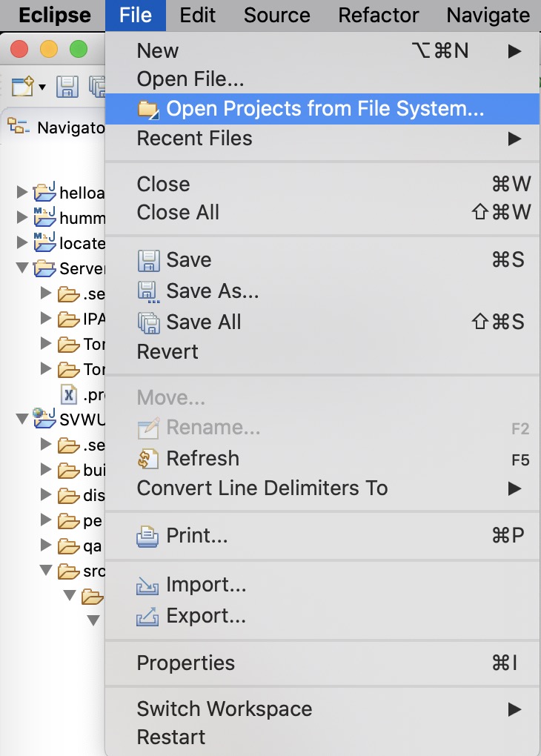Viewport: 541px width, 756px height.
Task: Choose Refresh in the File menu
Action: (322, 459)
